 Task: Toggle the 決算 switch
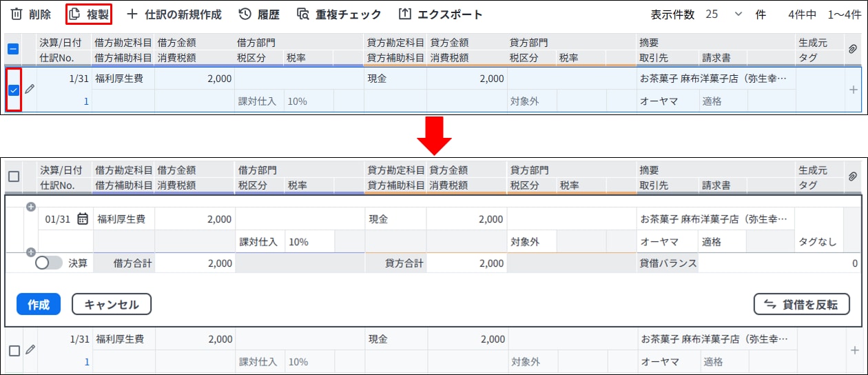[x=48, y=263]
